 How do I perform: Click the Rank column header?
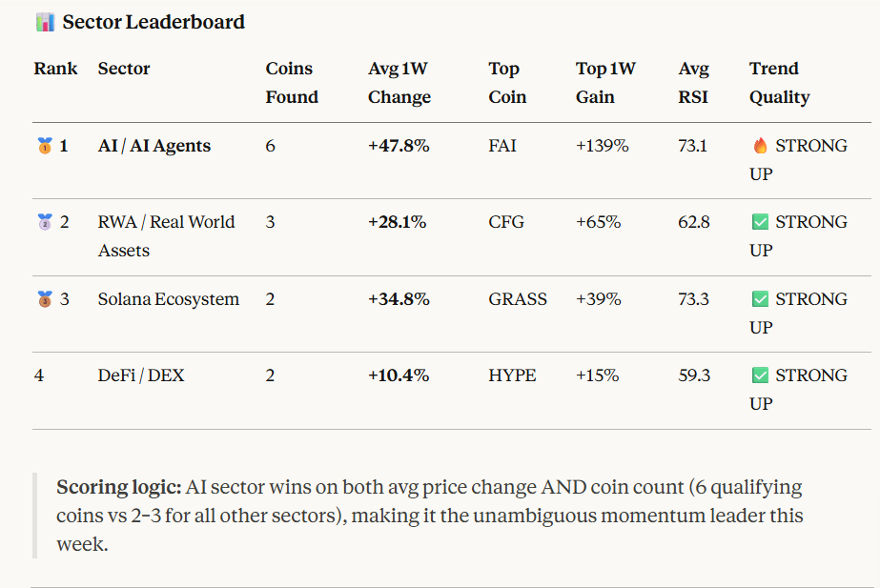56,69
